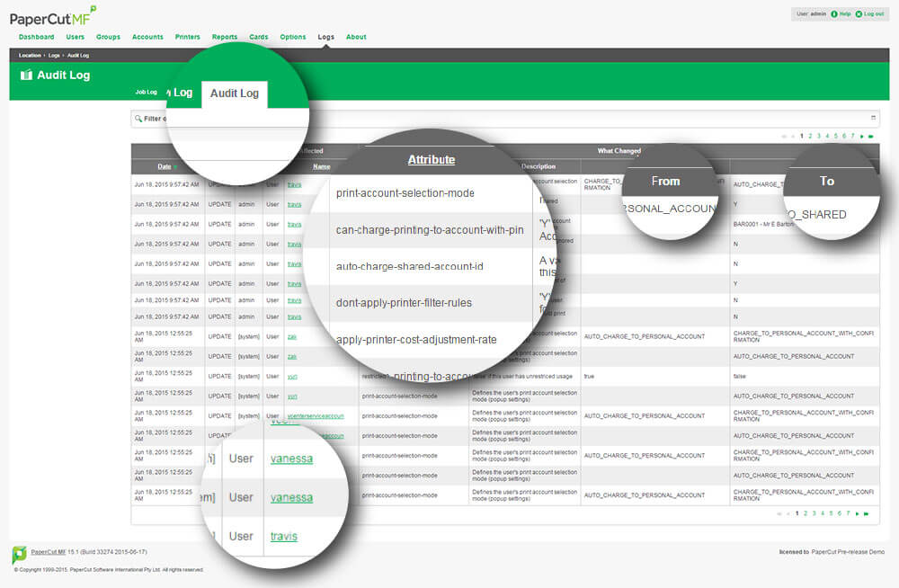Click the PaperCut MF logo at the top
Viewport: 899px width, 588px height.
point(53,16)
